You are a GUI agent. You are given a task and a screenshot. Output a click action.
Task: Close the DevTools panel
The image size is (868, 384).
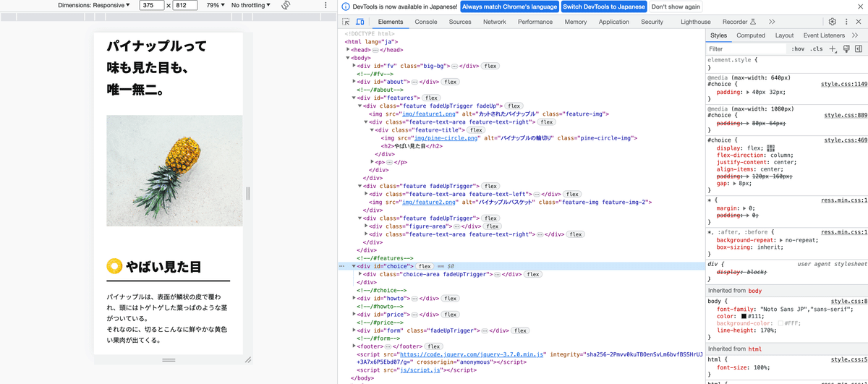(859, 22)
